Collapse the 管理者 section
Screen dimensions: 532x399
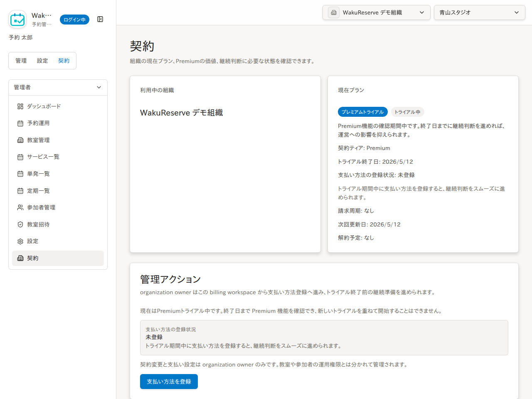coord(58,87)
